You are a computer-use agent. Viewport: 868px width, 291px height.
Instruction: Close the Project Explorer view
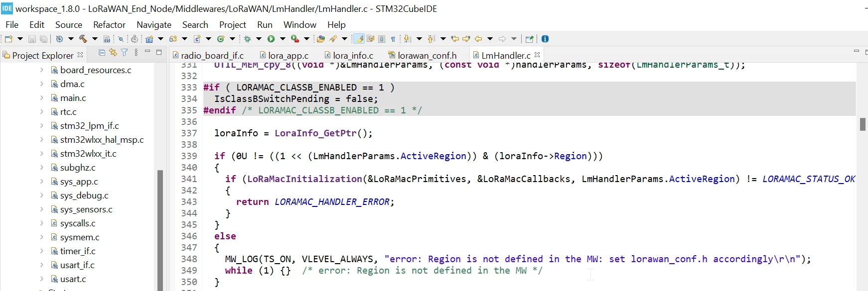tap(80, 54)
